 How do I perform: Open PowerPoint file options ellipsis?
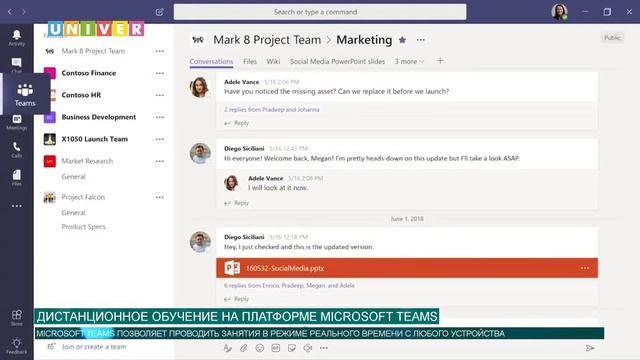click(584, 268)
